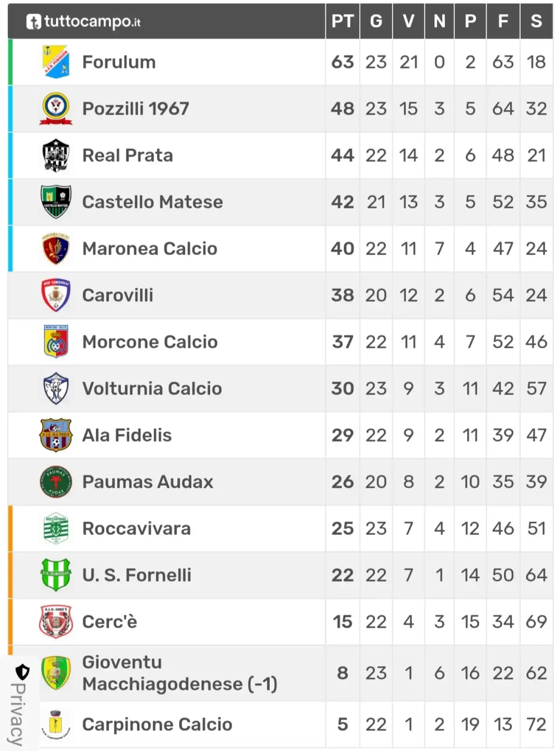Click the Pozzilli 1967 team crest
The width and height of the screenshot is (560, 751).
pos(56,108)
